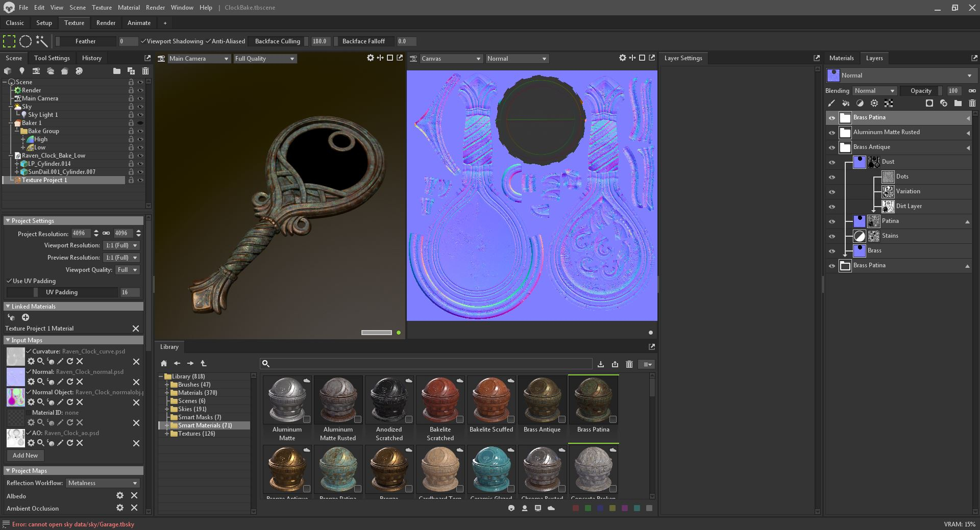Open Canvas view mode dropdown

pos(451,59)
